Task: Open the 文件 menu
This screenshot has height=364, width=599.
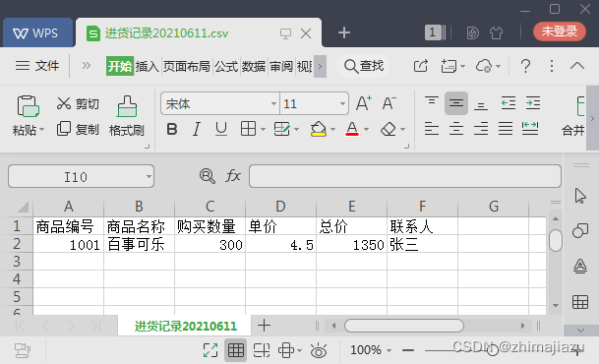Action: 37,66
